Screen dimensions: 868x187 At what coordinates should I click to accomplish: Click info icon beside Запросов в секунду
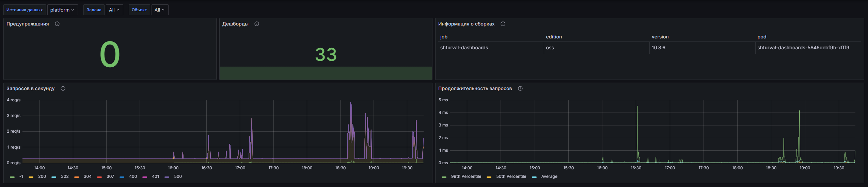[x=63, y=88]
